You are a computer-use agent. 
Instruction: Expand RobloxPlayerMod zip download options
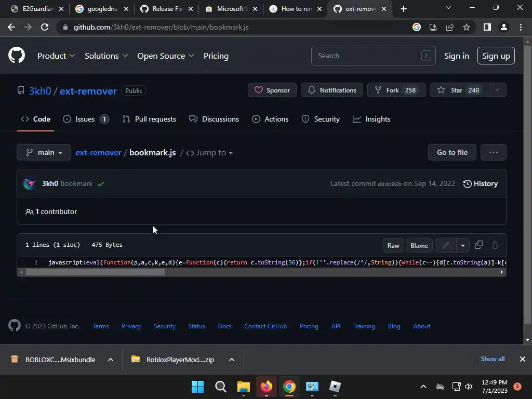click(232, 360)
